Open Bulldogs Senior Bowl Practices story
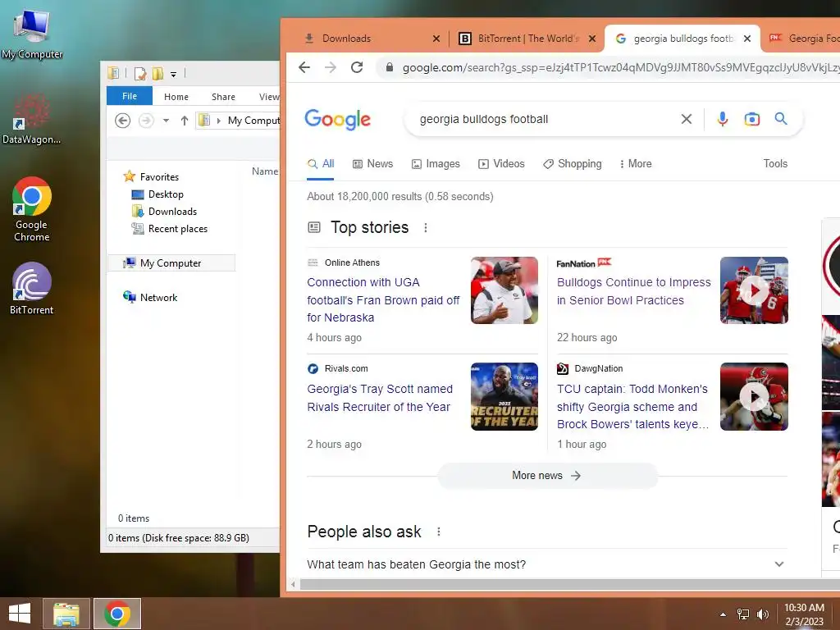This screenshot has width=840, height=630. coord(634,291)
